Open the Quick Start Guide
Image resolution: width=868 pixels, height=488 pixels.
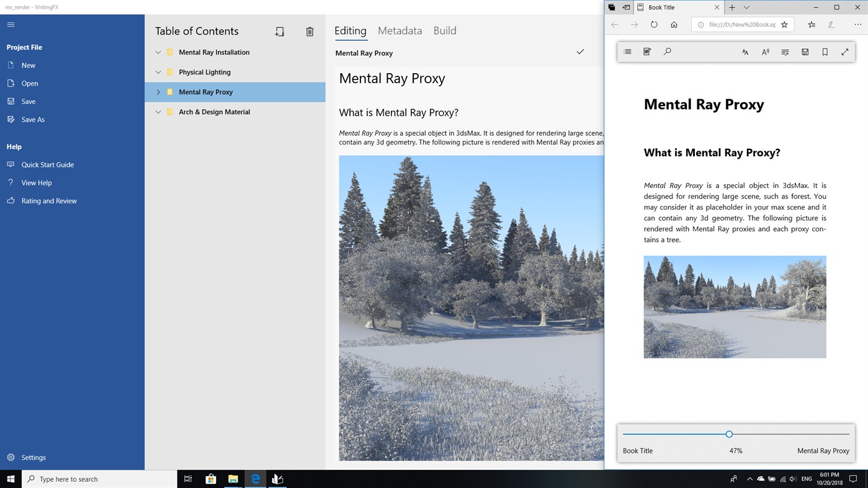47,164
